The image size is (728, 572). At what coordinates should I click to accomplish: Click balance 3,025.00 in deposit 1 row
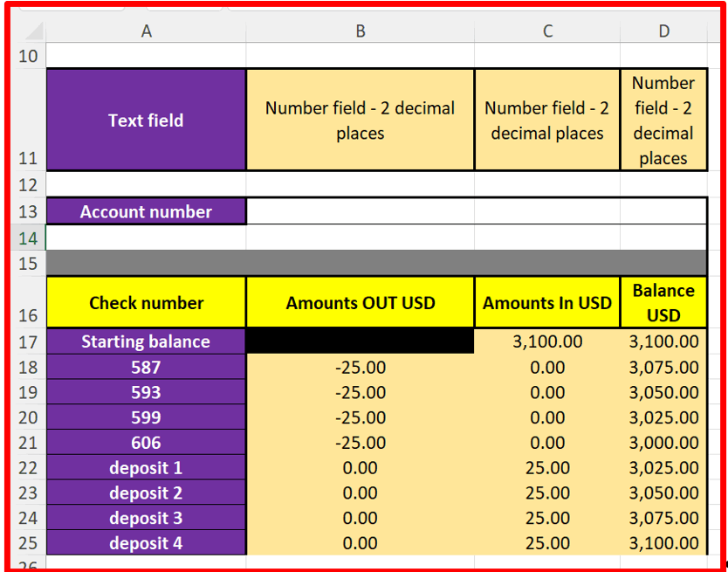coord(664,467)
